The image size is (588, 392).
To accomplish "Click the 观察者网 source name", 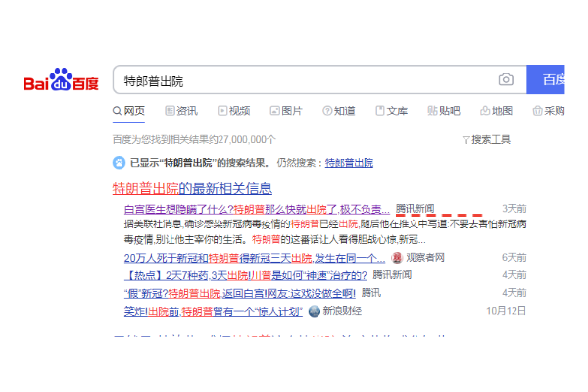I will click(425, 258).
